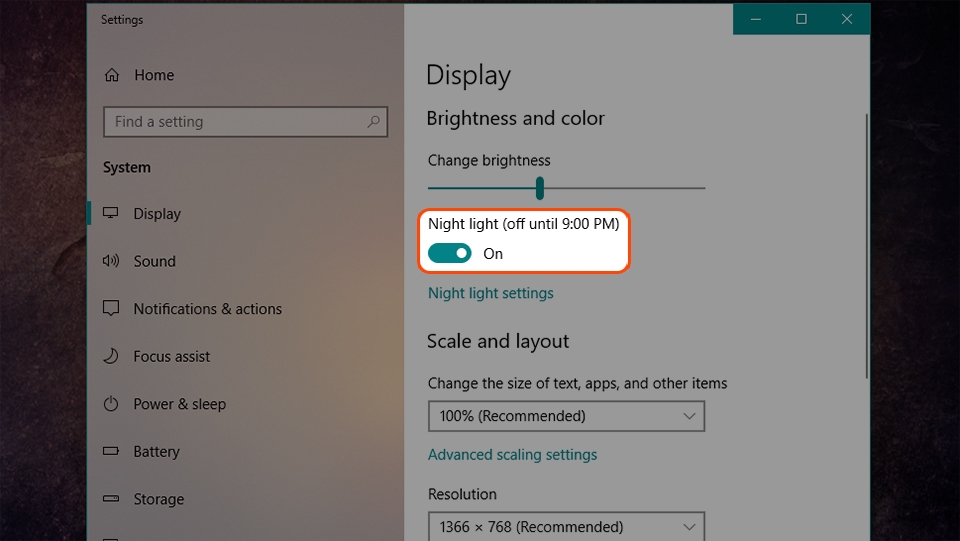Open the 100% (Recommended) scaling dropdown

click(x=566, y=416)
